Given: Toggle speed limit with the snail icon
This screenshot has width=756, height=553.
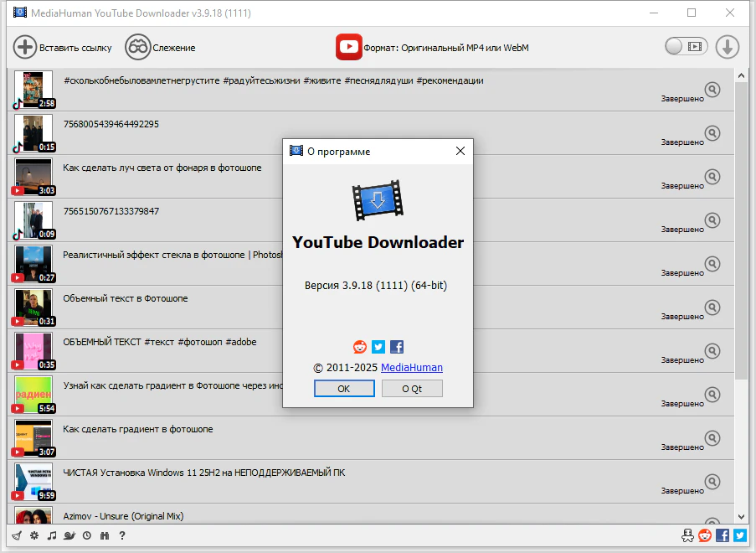Looking at the screenshot, I should [x=69, y=535].
